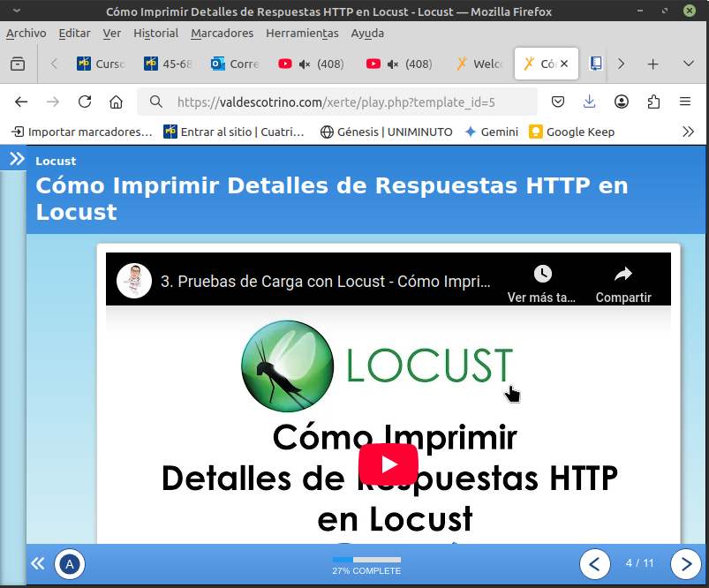Open the Entrar al sitio | Cuatri bookmark

coord(234,132)
